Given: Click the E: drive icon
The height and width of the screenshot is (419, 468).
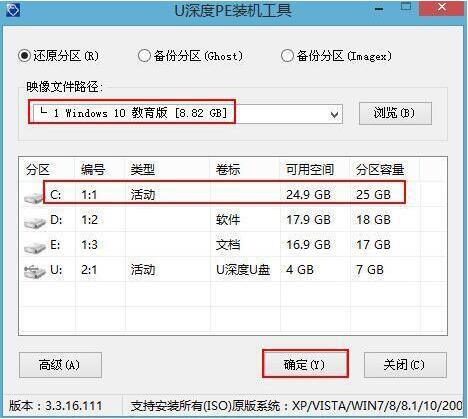Looking at the screenshot, I should (35, 247).
